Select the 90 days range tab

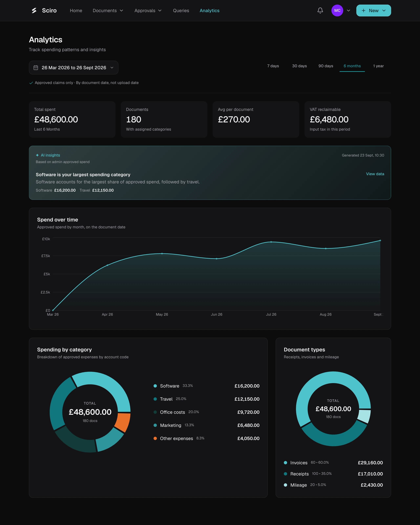[x=326, y=66]
